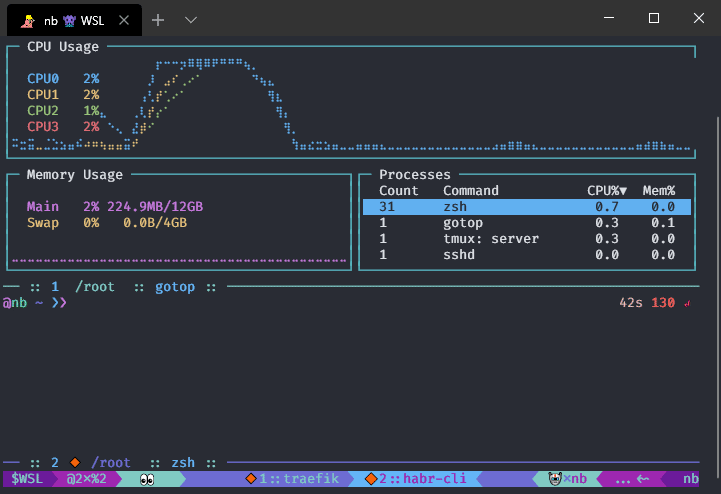Open a new terminal tab
Viewport: 721px width, 494px height.
[158, 19]
